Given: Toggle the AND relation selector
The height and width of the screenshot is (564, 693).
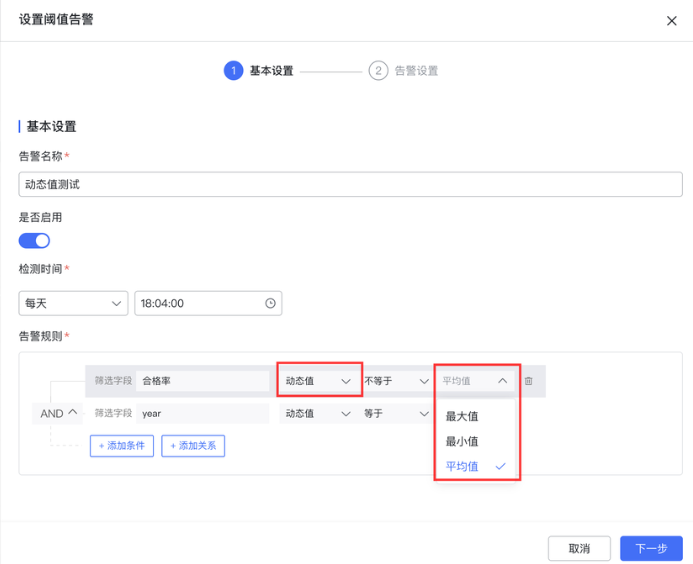Looking at the screenshot, I should click(58, 414).
